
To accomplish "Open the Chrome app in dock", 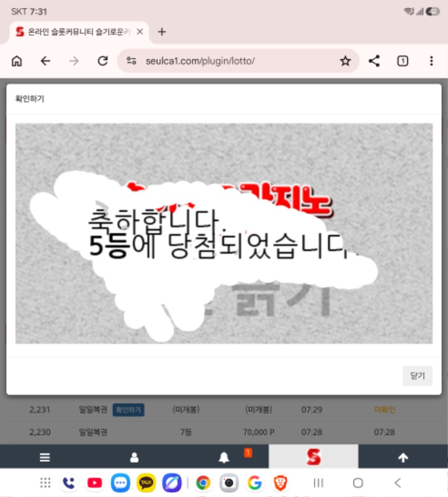I will click(203, 483).
